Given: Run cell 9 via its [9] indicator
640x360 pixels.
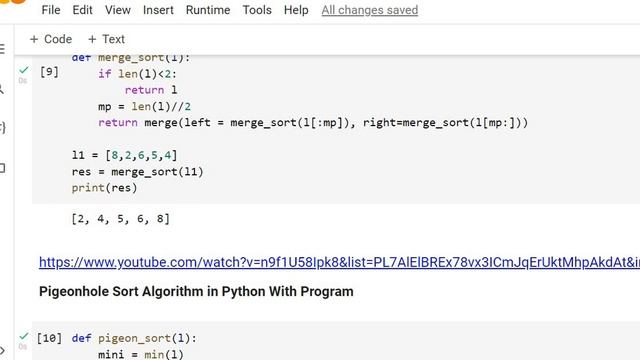Looking at the screenshot, I should (49, 72).
